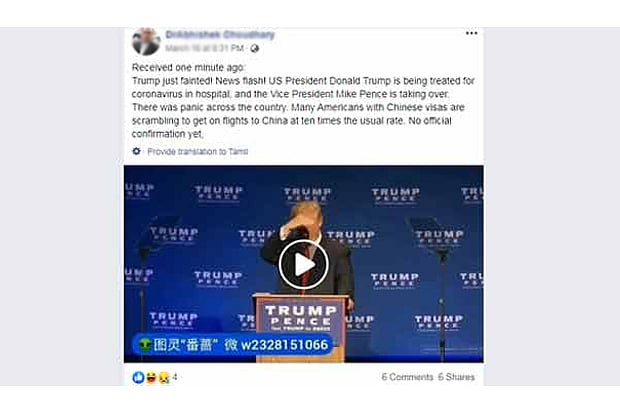Click the Chinese watermark banner on video

tap(232, 345)
